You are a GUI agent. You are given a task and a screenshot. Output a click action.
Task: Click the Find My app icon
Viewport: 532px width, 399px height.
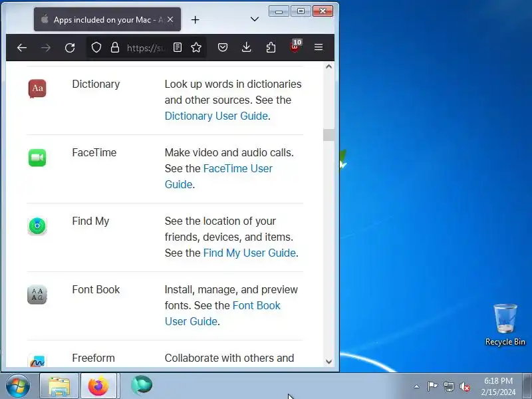(37, 226)
